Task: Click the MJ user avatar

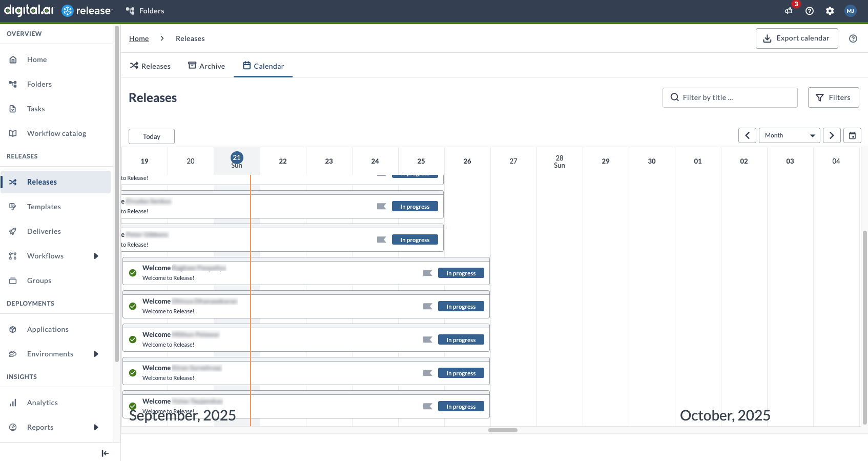Action: (x=851, y=11)
